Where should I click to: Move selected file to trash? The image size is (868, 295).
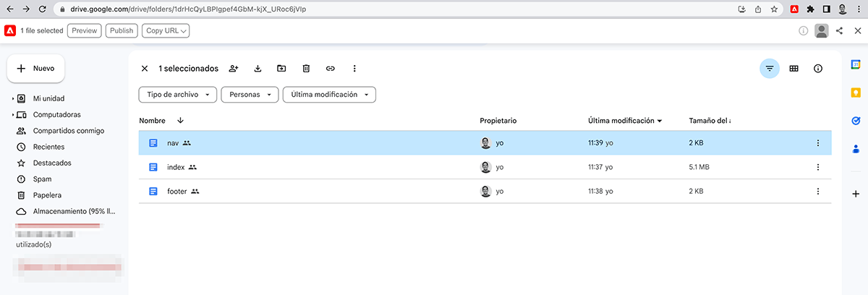coord(306,69)
